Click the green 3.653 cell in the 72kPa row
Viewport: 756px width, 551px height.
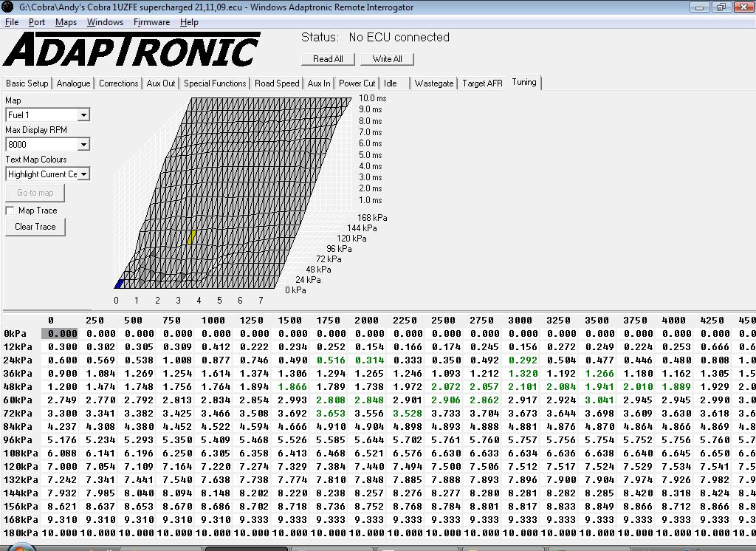coord(331,414)
